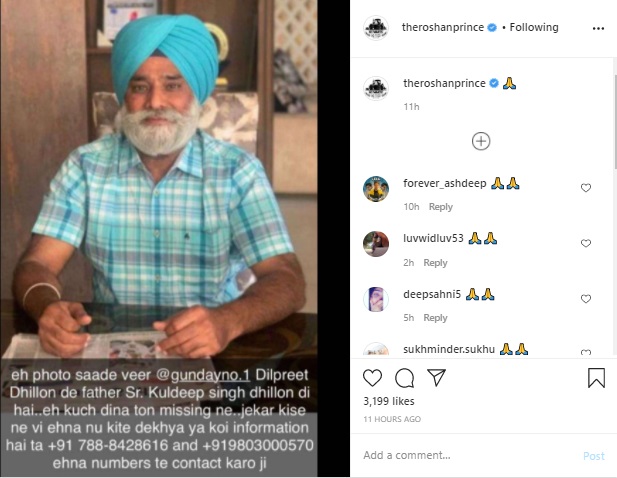Click the Following button in header

coord(534,27)
